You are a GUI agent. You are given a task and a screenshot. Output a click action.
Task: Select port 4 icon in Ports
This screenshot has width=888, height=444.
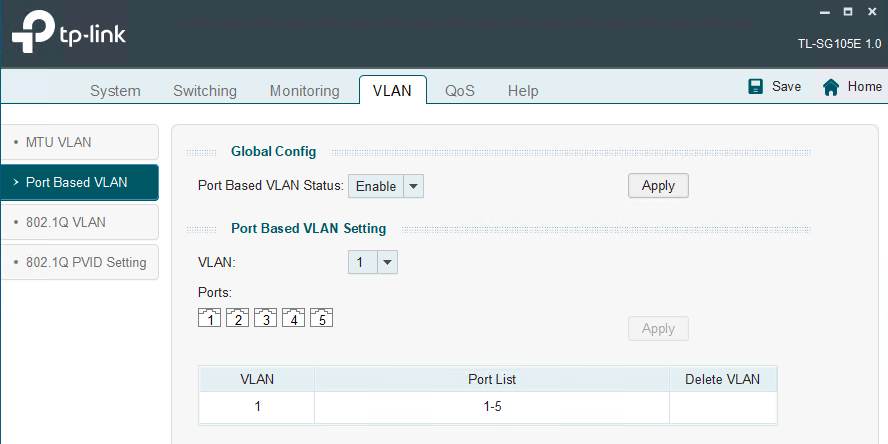[x=293, y=319]
